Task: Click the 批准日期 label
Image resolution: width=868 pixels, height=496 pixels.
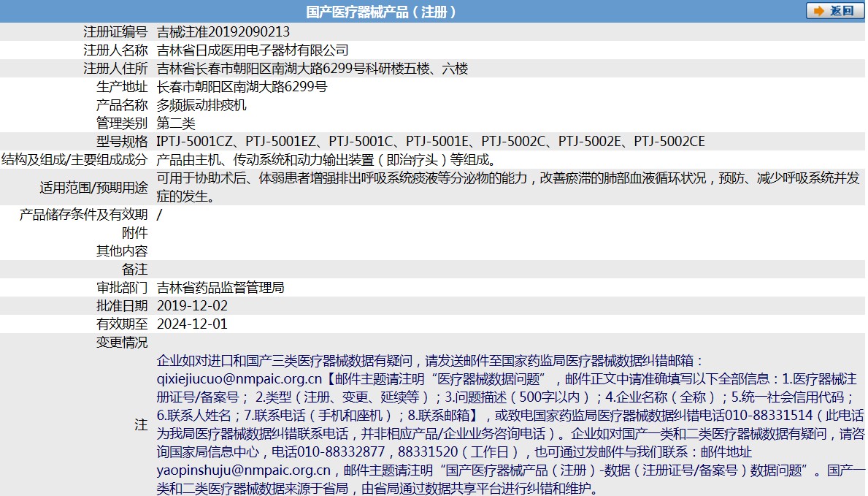Action: pyautogui.click(x=122, y=306)
